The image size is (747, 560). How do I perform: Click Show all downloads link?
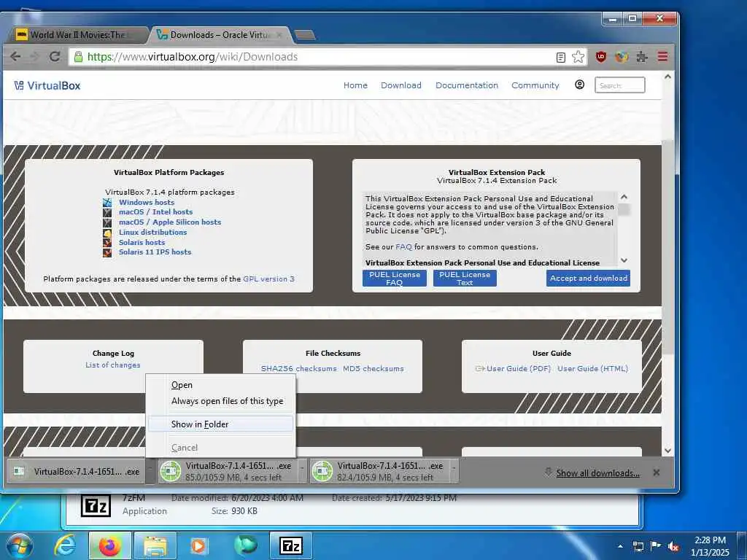click(x=598, y=472)
